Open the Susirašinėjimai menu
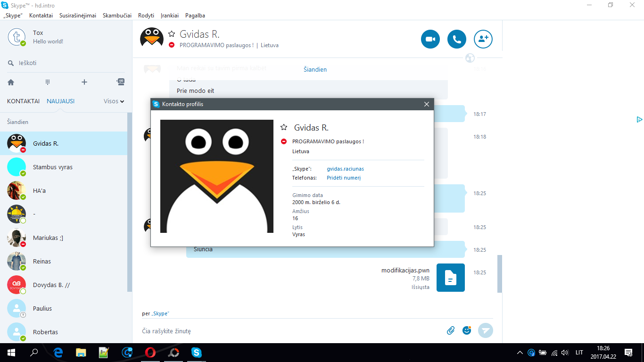Viewport: 644px width, 362px height. (78, 15)
